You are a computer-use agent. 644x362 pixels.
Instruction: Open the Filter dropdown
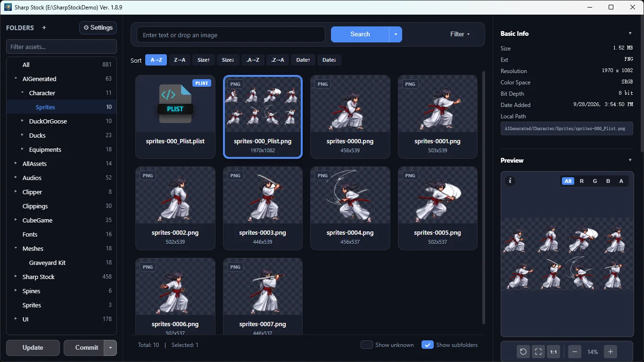pos(460,34)
